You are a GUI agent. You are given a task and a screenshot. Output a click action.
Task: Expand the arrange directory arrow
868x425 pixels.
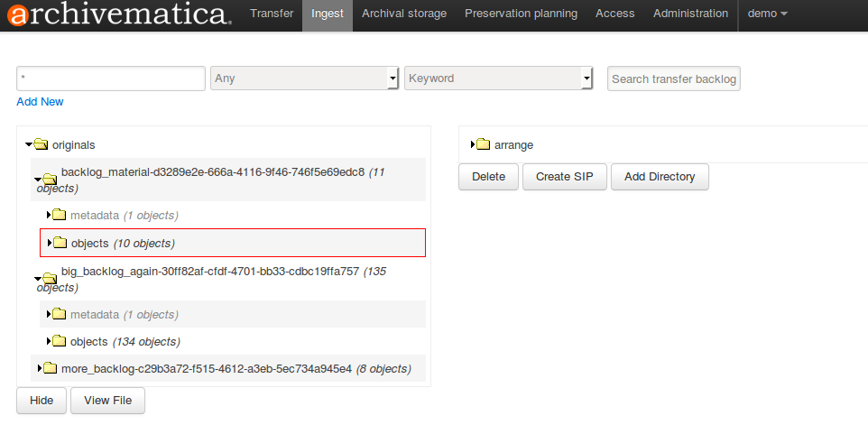473,144
